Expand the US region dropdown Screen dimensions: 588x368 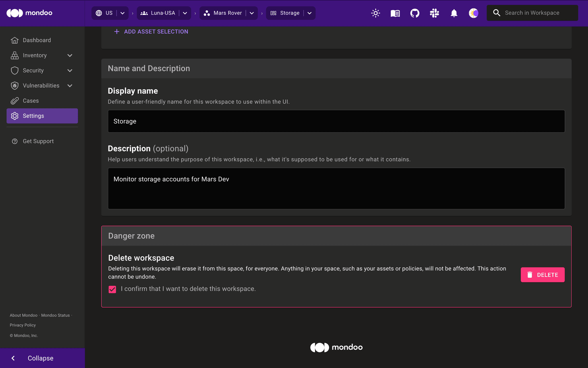(x=122, y=13)
